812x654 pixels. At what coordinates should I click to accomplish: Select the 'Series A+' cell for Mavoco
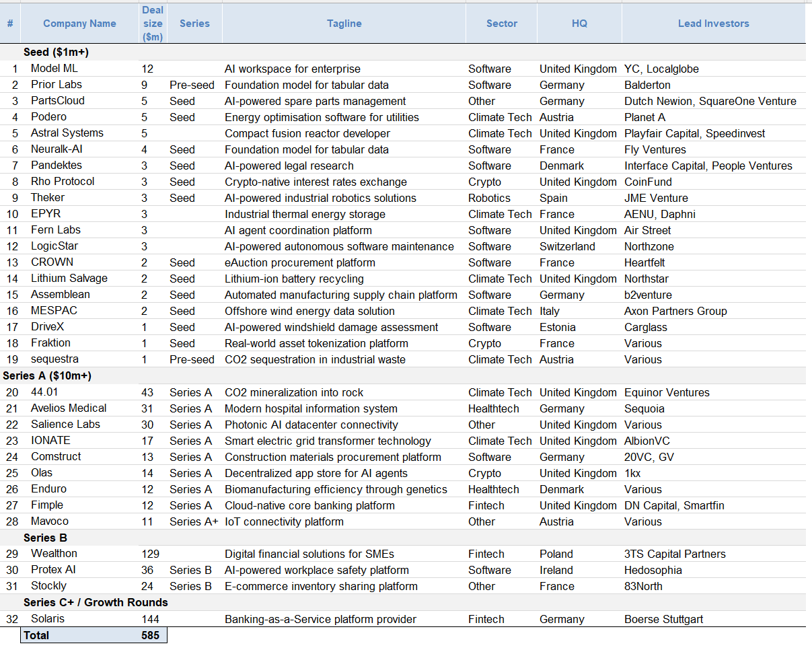point(194,521)
